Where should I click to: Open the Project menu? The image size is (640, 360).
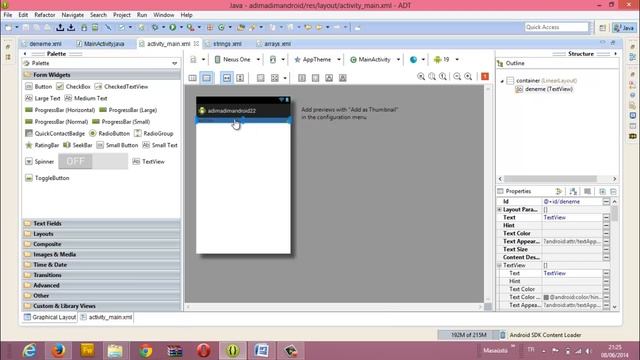tap(122, 15)
